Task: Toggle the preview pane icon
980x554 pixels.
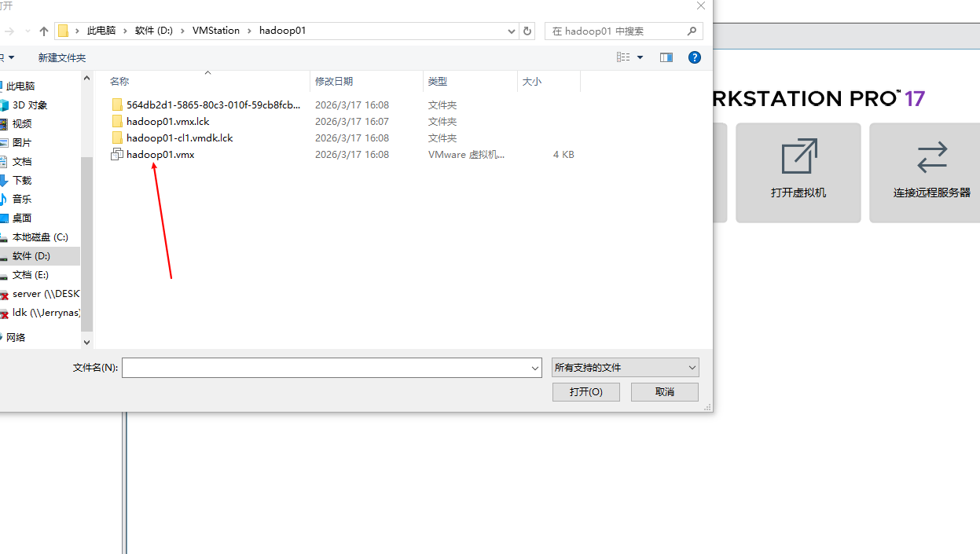Action: [x=666, y=57]
